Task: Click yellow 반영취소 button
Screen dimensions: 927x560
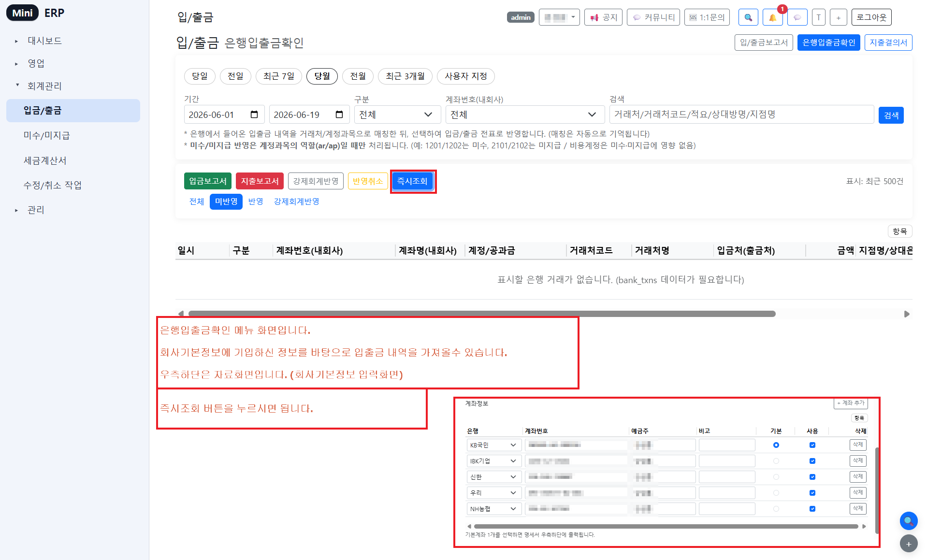Action: pyautogui.click(x=368, y=181)
